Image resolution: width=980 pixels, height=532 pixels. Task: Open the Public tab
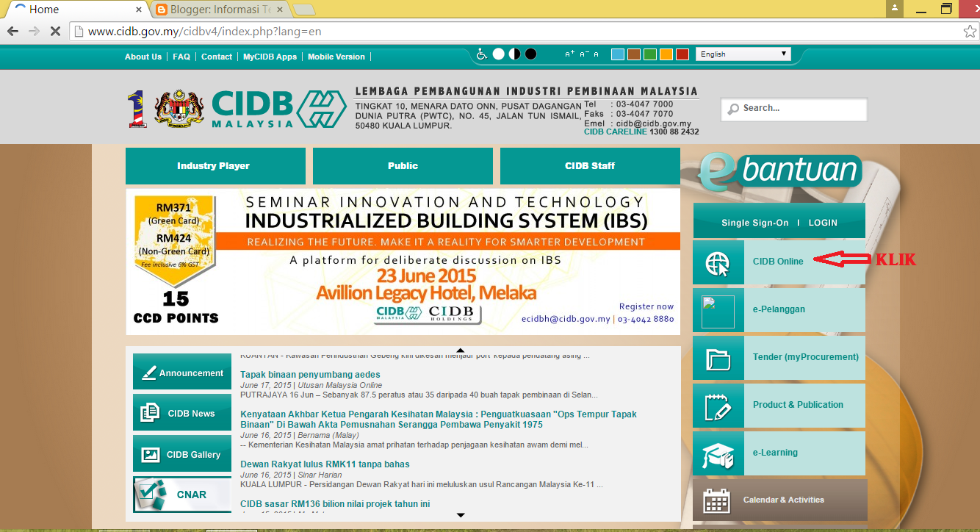[x=403, y=166]
